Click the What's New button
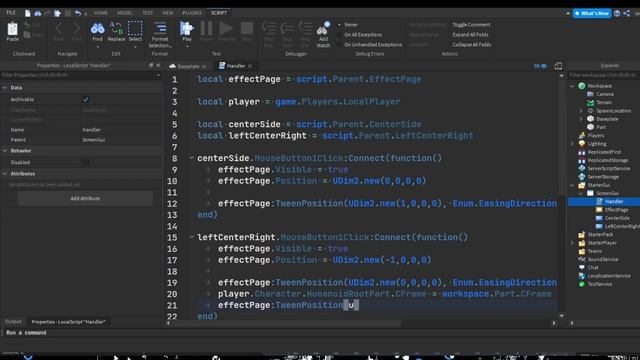640x360 pixels. (x=592, y=13)
